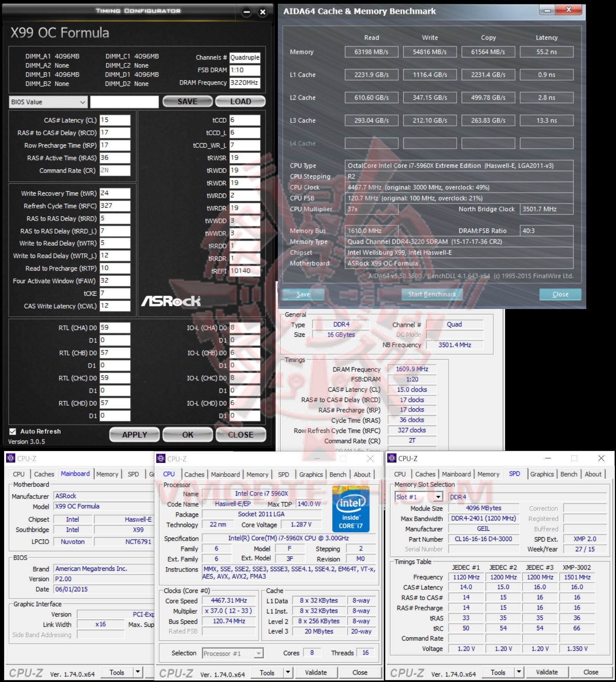Click Close button at bottom of SPD CPU-Z window

(591, 672)
